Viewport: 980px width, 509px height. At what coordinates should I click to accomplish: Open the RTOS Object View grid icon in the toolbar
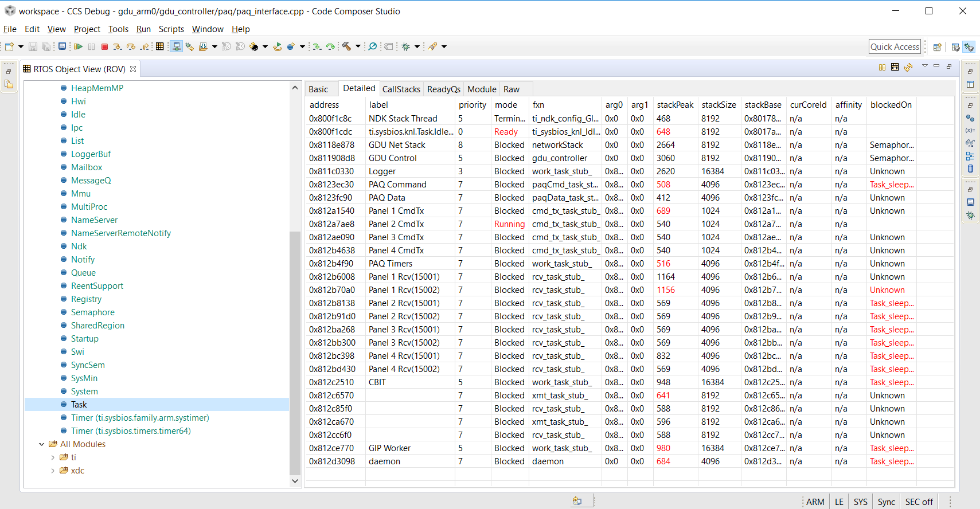[160, 46]
